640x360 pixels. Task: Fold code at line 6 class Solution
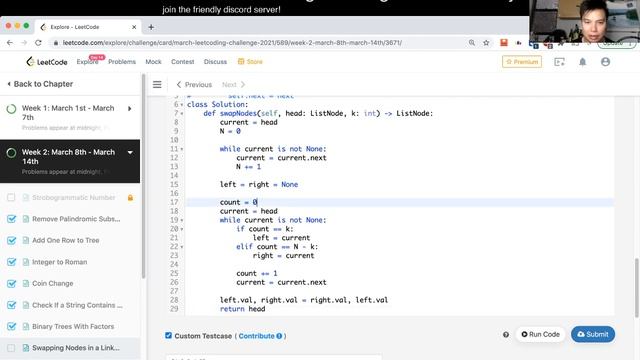182,104
